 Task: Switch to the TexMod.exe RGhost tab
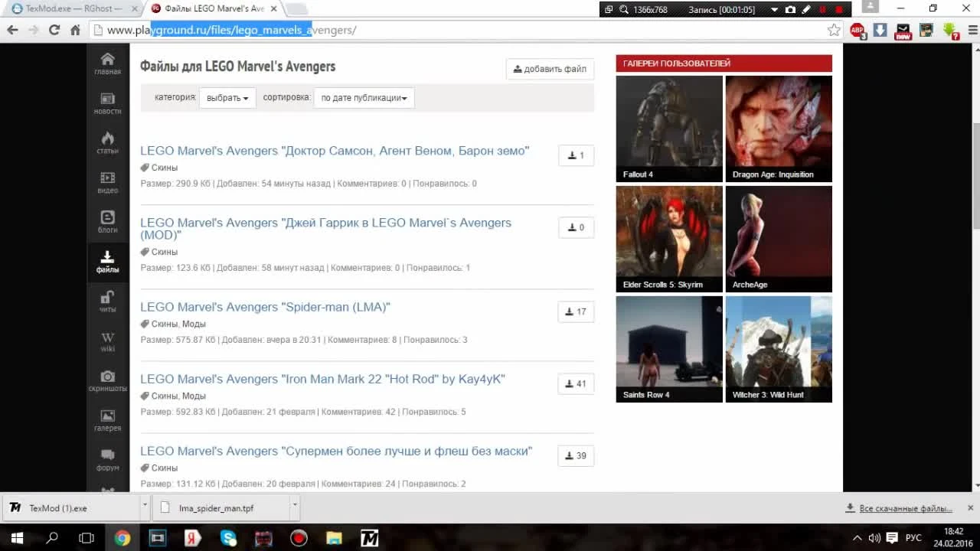pyautogui.click(x=69, y=8)
